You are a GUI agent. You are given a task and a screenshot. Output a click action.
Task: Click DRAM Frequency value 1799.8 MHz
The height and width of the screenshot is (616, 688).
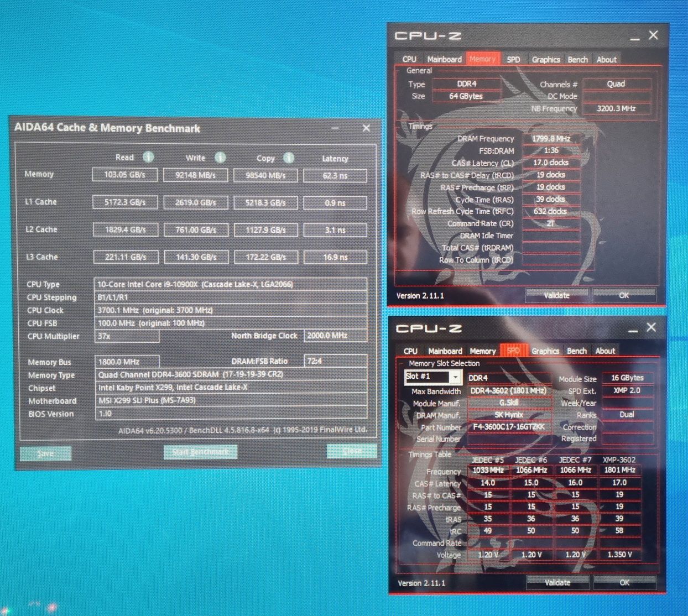click(x=551, y=138)
